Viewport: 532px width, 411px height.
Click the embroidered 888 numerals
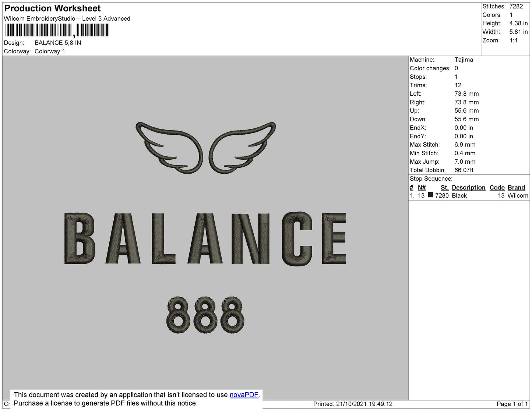205,315
